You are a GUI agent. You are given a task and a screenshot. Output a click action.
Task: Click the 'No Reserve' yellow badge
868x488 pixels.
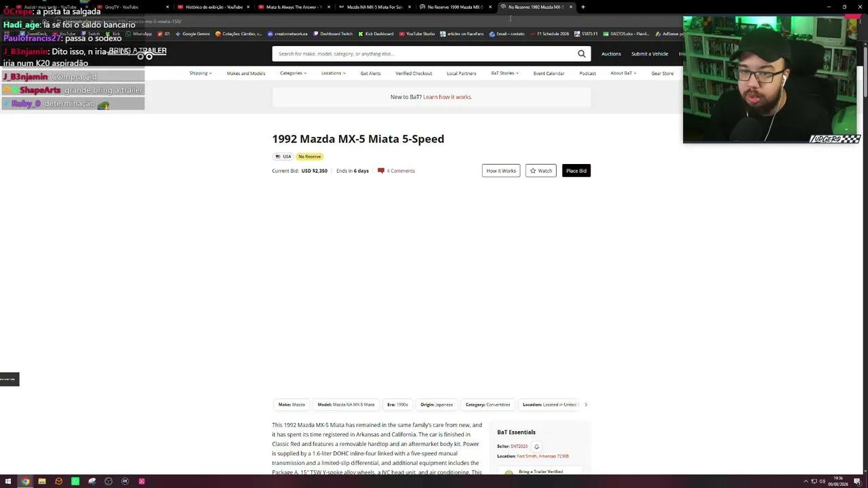tap(309, 157)
